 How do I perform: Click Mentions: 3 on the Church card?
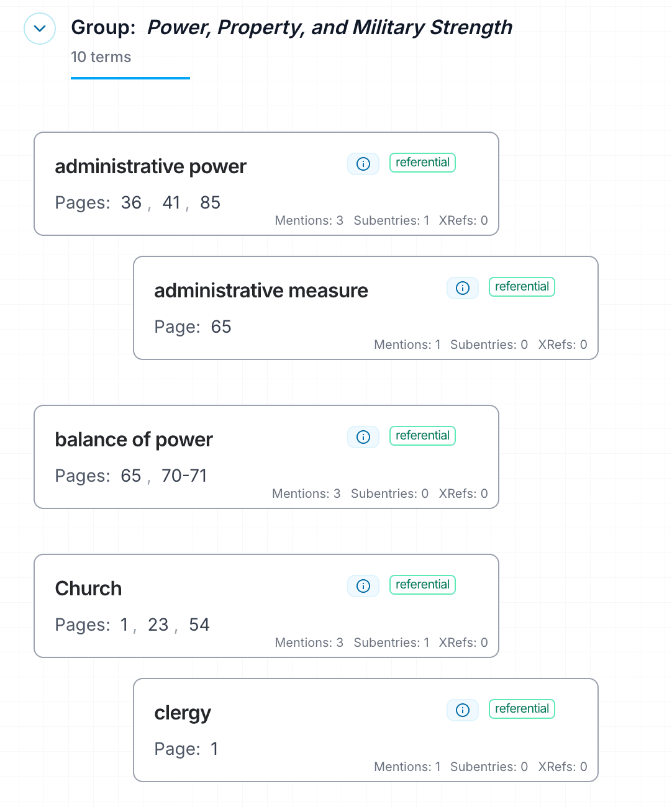[309, 642]
